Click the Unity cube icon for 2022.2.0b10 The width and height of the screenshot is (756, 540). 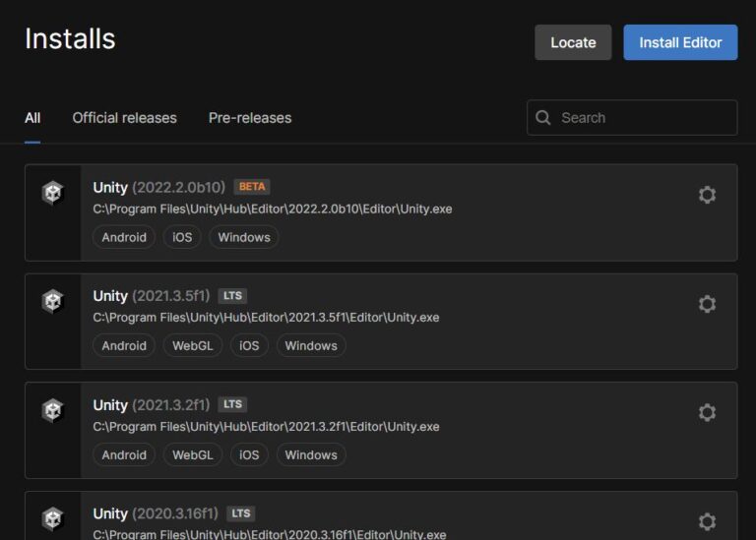52,193
